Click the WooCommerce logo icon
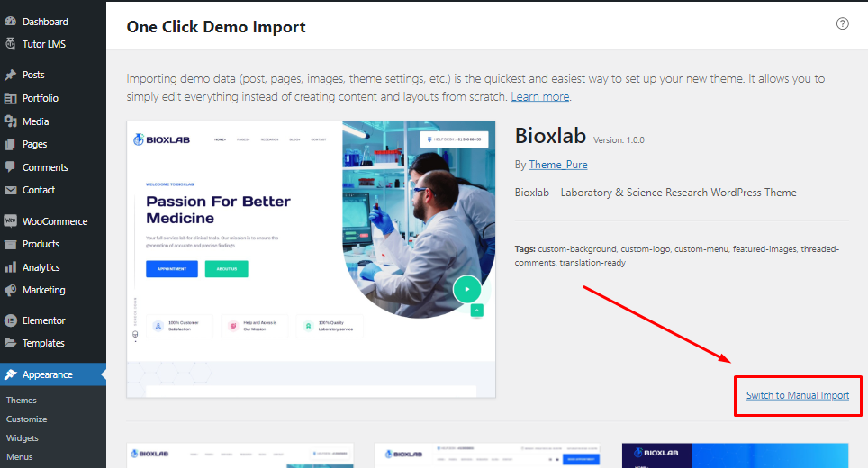 [x=10, y=220]
